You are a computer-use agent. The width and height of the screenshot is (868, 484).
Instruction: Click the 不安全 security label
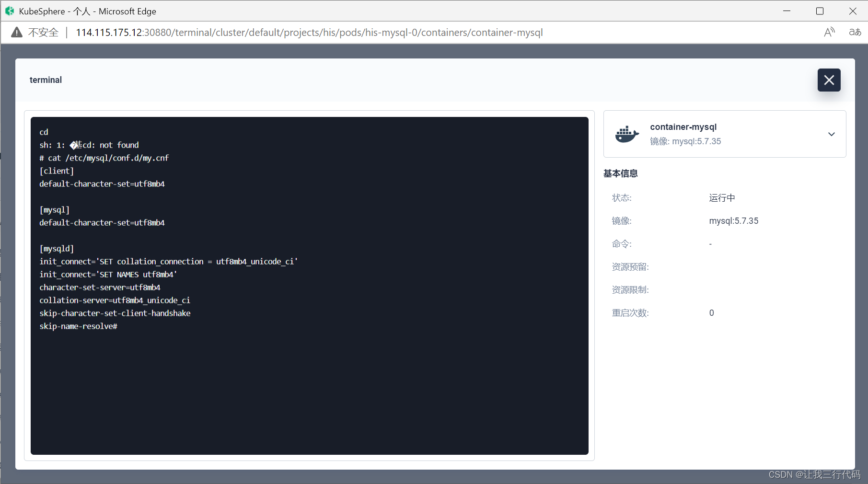(x=44, y=33)
